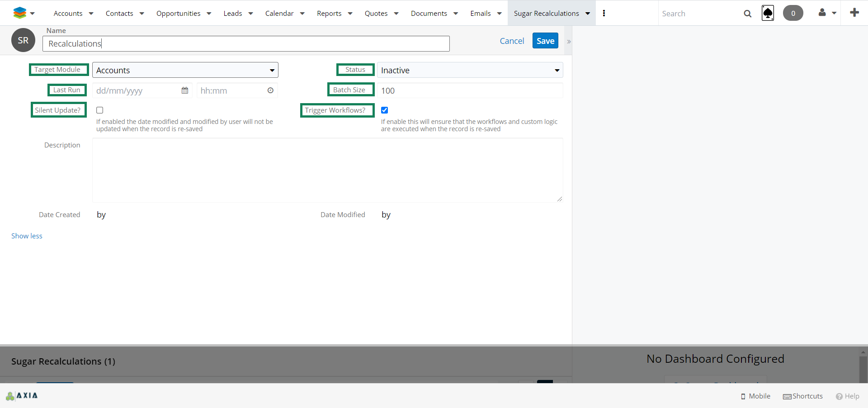Open the Reports module tab
Viewport: 868px width, 408px height.
[329, 14]
